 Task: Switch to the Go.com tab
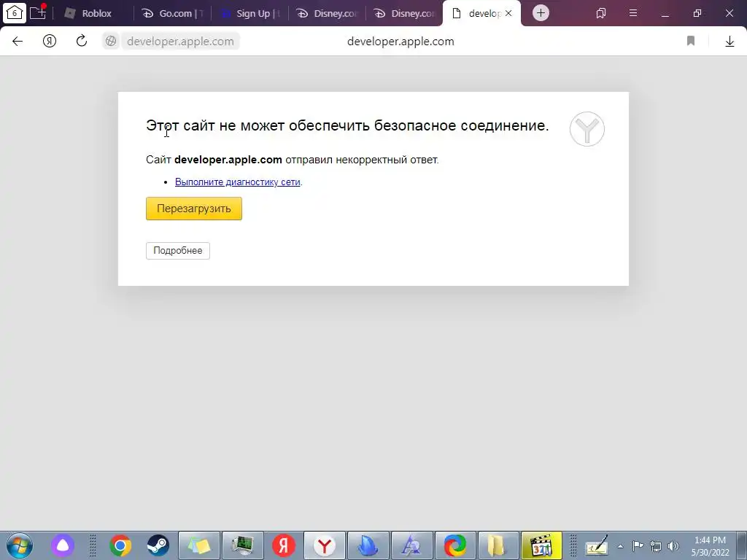(174, 13)
